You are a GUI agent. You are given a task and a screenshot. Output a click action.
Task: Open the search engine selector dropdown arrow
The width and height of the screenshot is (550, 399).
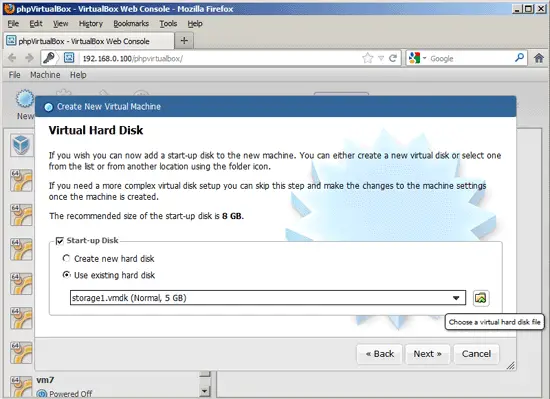424,58
